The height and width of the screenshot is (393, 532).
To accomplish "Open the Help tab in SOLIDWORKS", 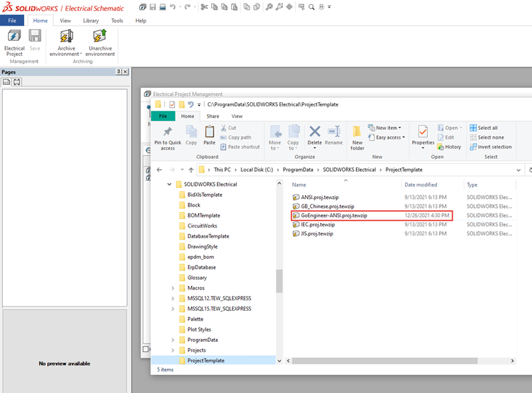I will 141,21.
